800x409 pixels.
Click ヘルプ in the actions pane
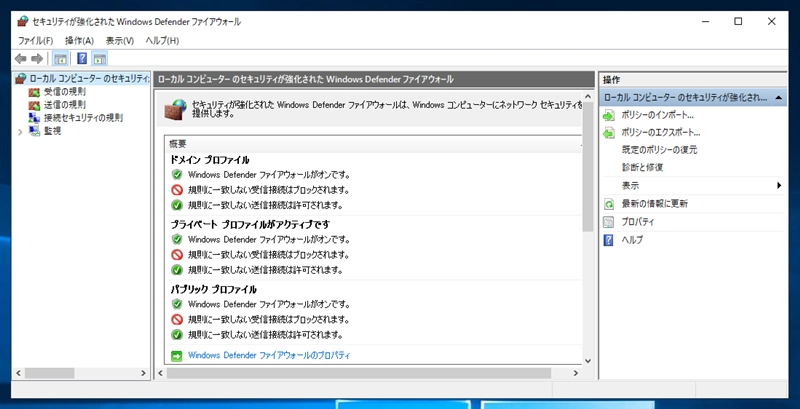click(632, 240)
